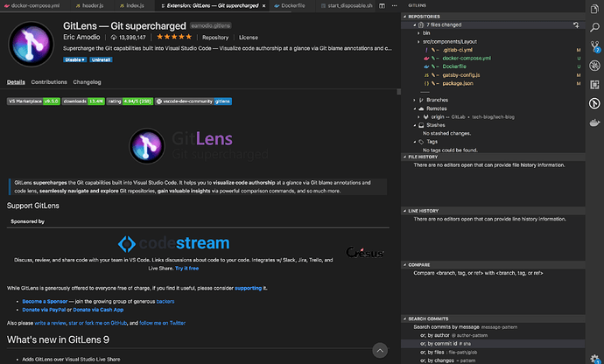
Task: Open the Repository link
Action: click(215, 38)
